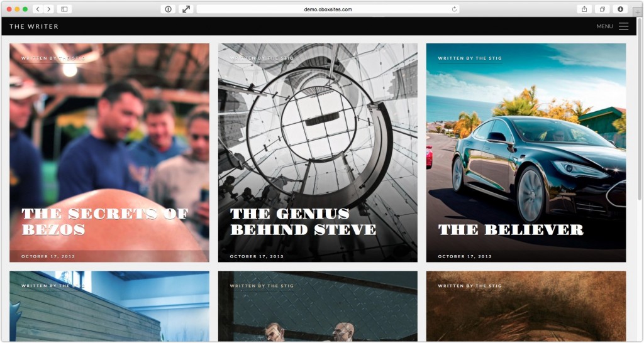Open The Genius Behind Steve article
The image size is (644, 343).
303,222
